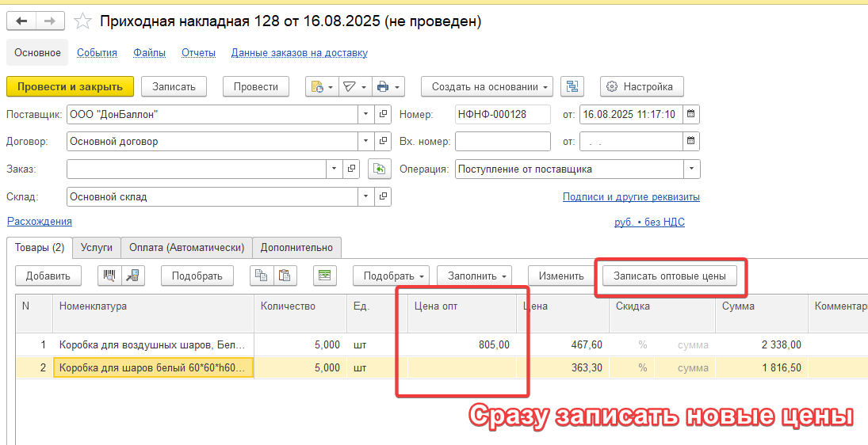868x445 pixels.
Task: Click the linked documents structure icon
Action: click(572, 87)
